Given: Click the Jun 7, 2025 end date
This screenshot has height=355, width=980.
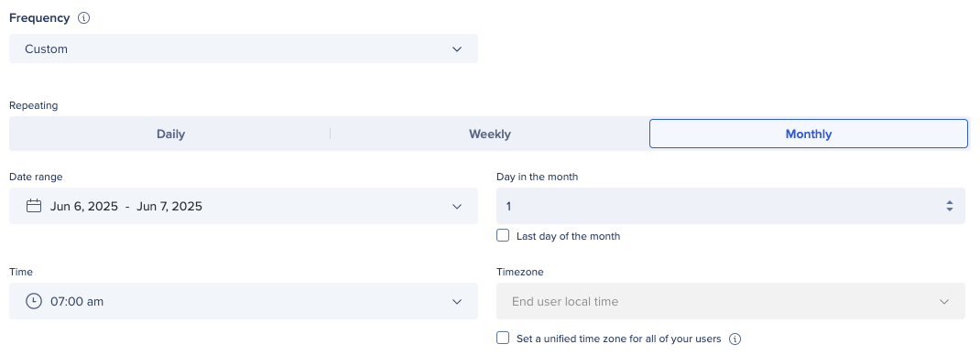Looking at the screenshot, I should (x=169, y=207).
